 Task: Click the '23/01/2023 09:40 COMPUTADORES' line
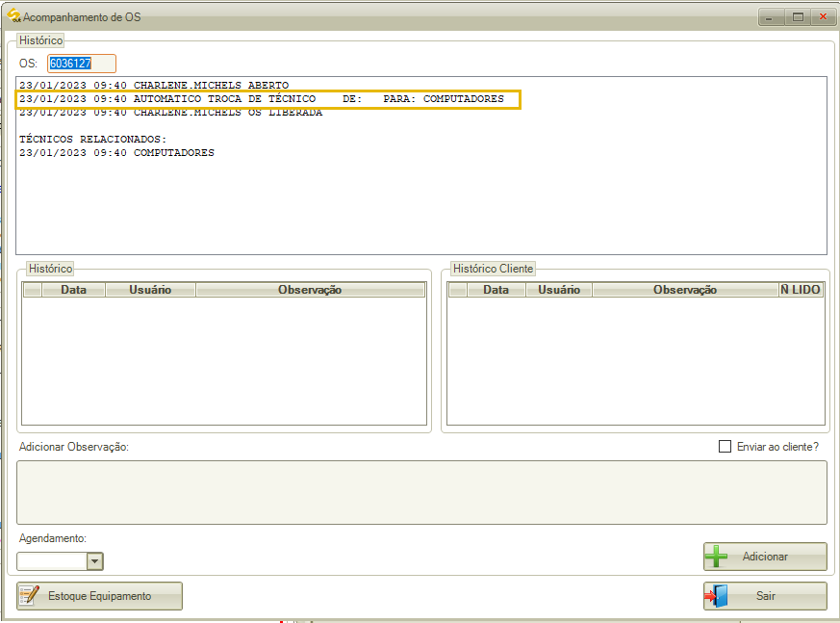(x=116, y=153)
